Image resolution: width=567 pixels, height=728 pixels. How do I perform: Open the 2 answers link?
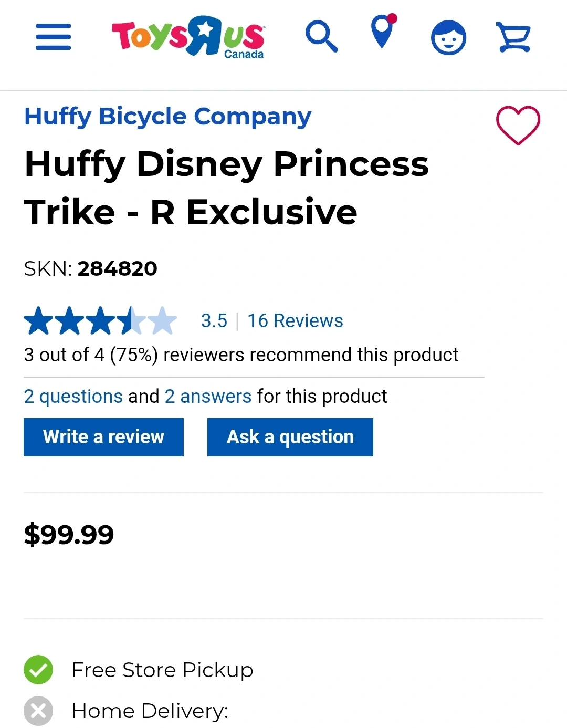click(208, 396)
